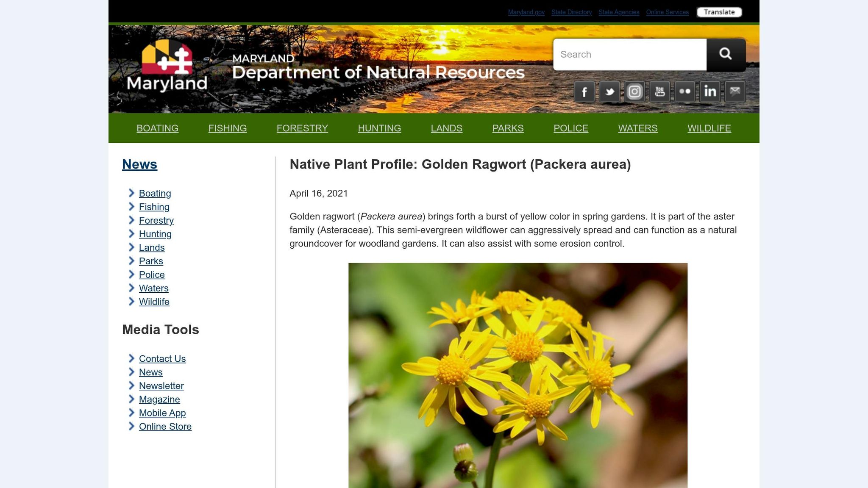Open the Waters news sidebar link
Screen dimensions: 868x488
pos(153,288)
